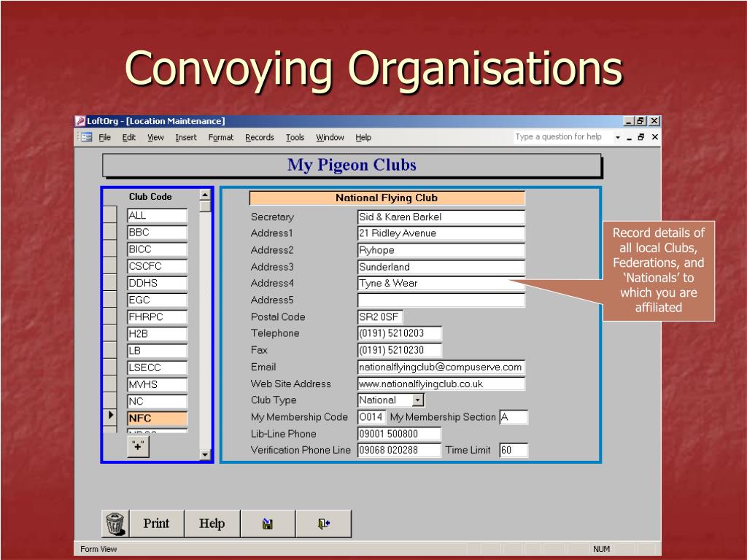The height and width of the screenshot is (560, 747).
Task: Click the Address2 field Ryhope
Action: (441, 251)
